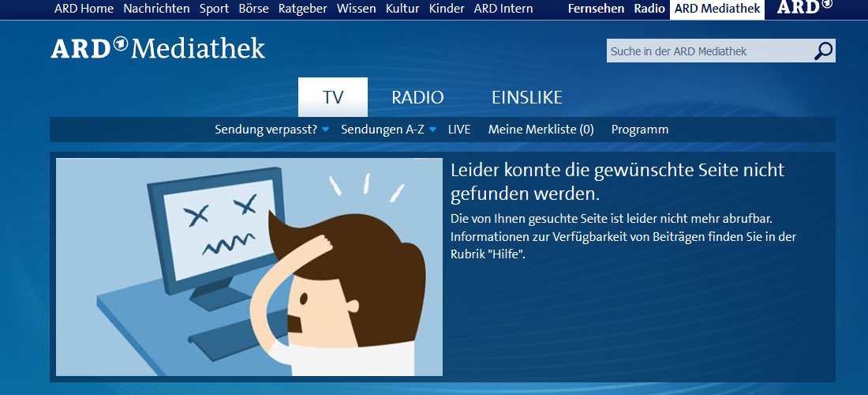Click the LIVE link
Viewport: 868px width, 395px height.
coord(459,130)
